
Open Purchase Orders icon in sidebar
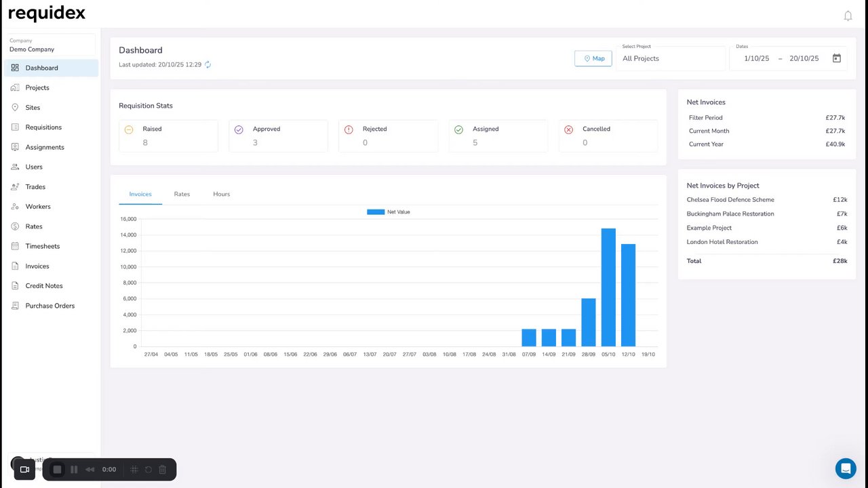coord(15,306)
